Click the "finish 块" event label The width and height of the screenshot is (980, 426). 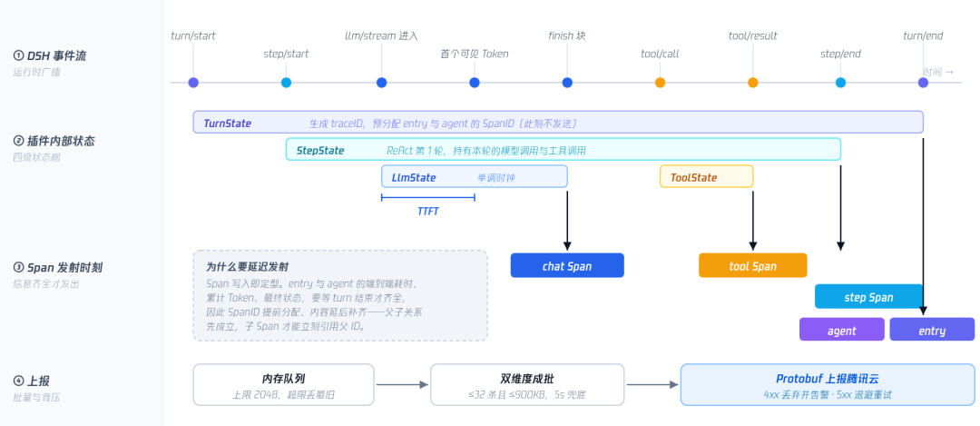(x=567, y=35)
